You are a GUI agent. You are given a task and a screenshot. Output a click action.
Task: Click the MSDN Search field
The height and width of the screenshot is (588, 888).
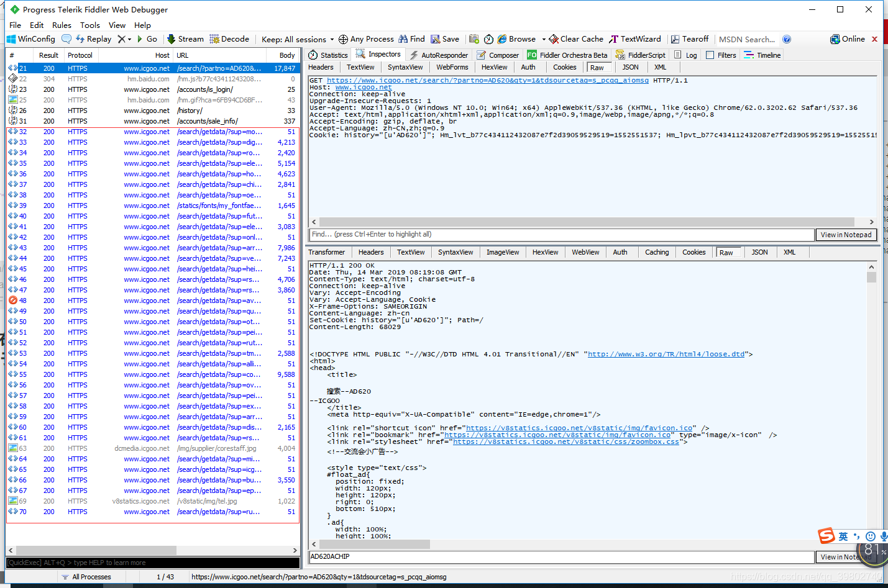point(747,39)
